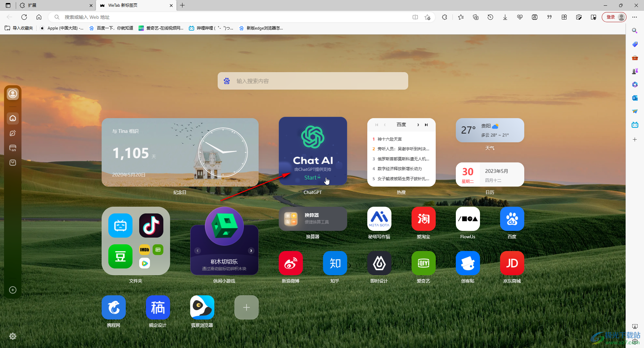Open 新浪微博 shortcut icon

click(x=291, y=263)
